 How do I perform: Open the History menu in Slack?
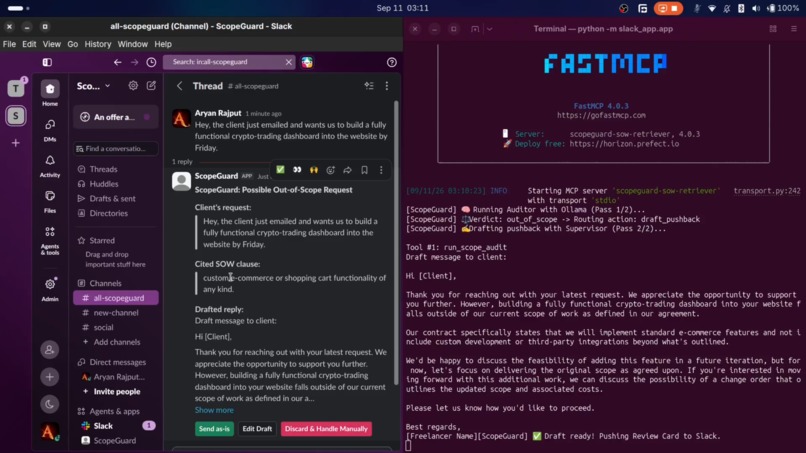coord(98,44)
